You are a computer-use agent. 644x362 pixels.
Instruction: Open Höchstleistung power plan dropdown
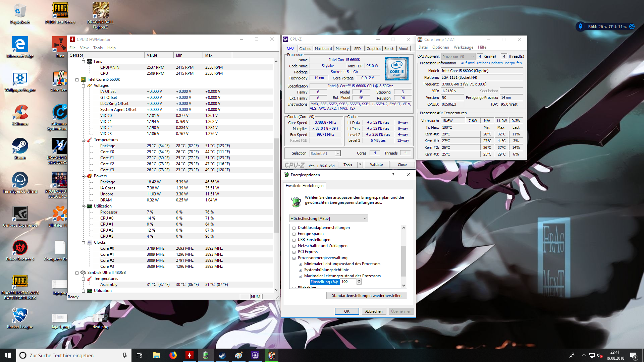pyautogui.click(x=328, y=219)
